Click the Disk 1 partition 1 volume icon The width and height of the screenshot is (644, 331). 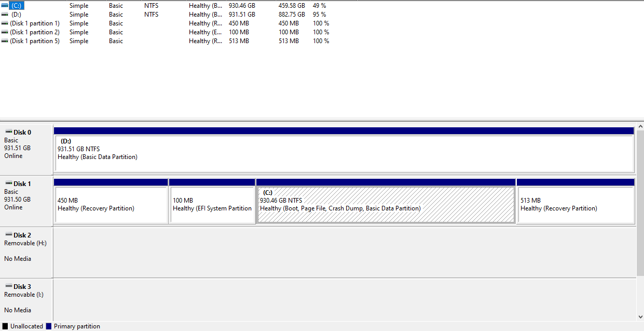[5, 23]
